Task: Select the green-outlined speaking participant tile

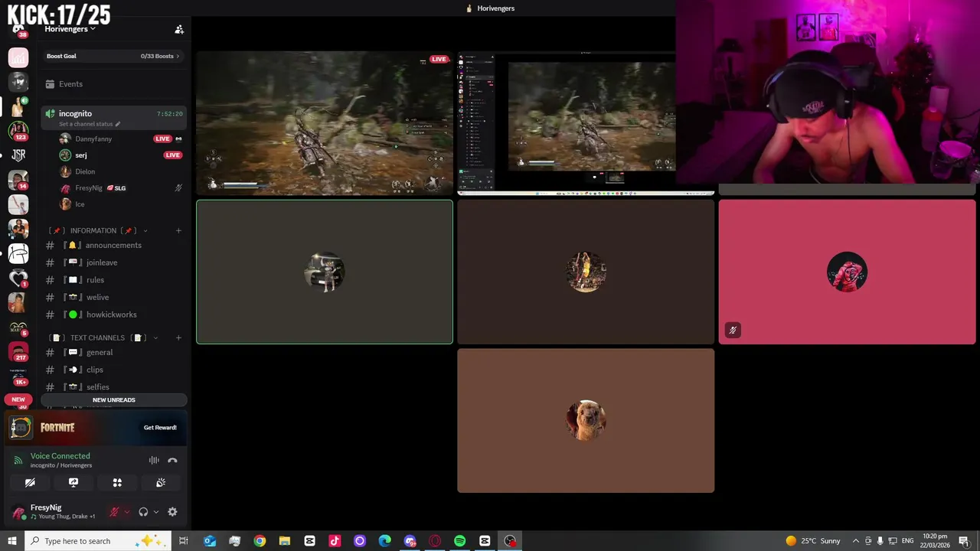Action: coord(325,272)
